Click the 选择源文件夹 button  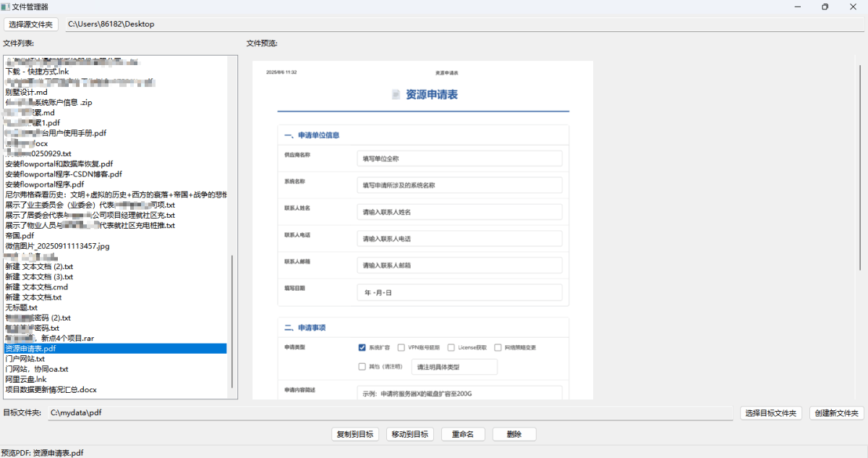pos(31,24)
